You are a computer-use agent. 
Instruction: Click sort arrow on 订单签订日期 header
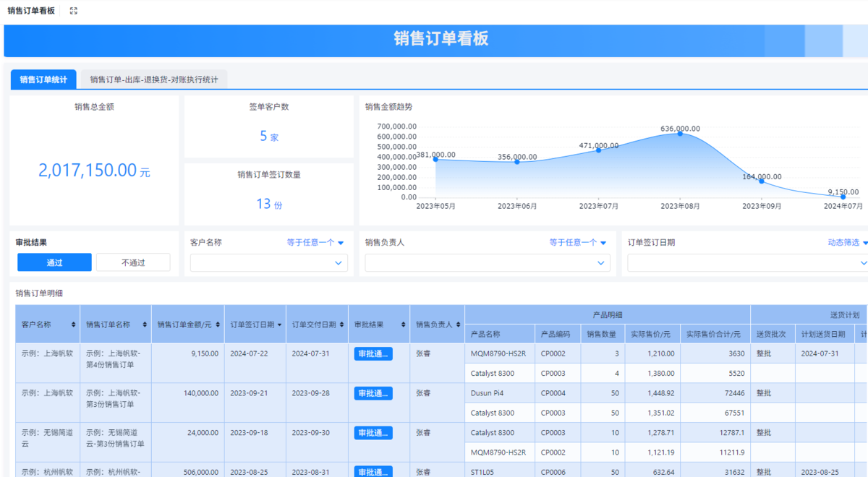click(280, 325)
